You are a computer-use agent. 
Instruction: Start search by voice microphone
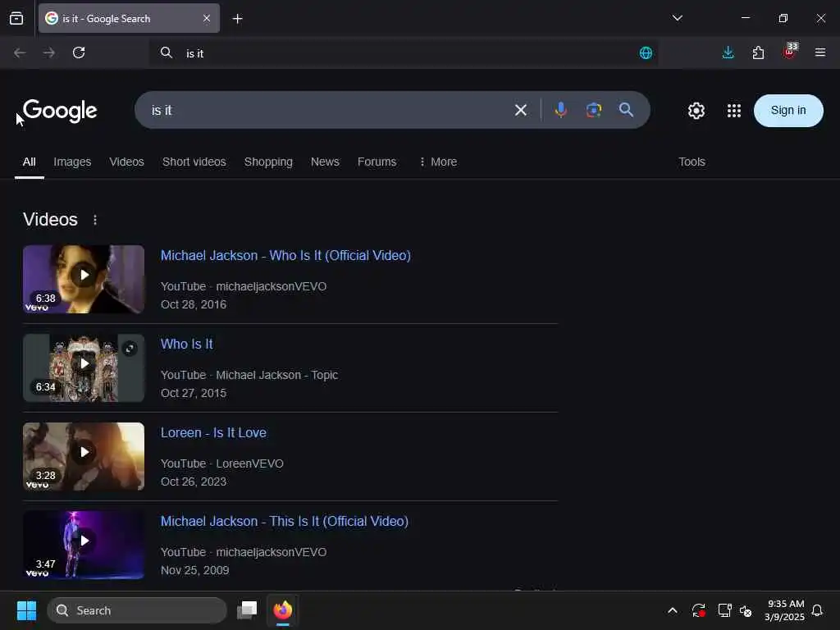pos(561,111)
